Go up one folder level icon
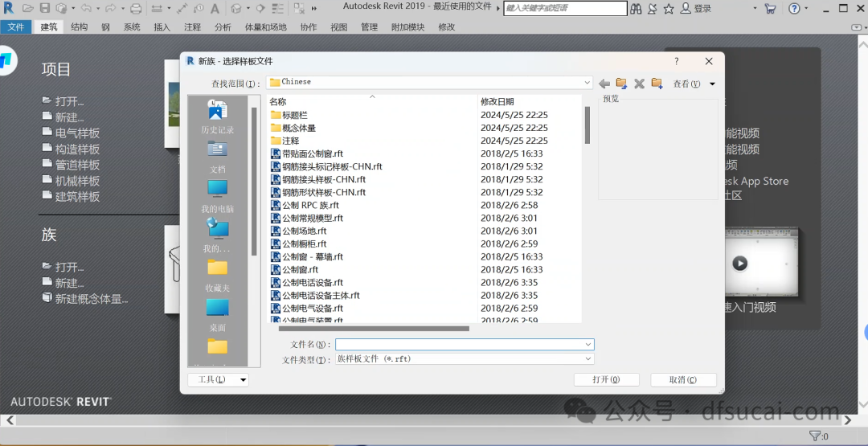Image resolution: width=868 pixels, height=446 pixels. (621, 84)
